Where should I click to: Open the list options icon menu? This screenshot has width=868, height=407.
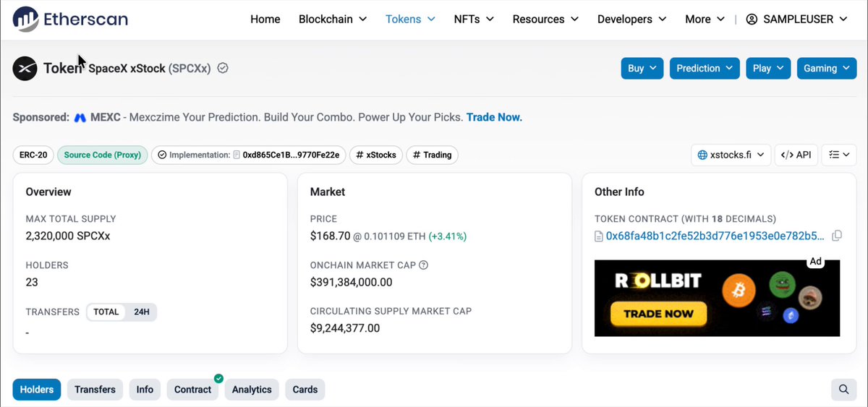pyautogui.click(x=839, y=155)
